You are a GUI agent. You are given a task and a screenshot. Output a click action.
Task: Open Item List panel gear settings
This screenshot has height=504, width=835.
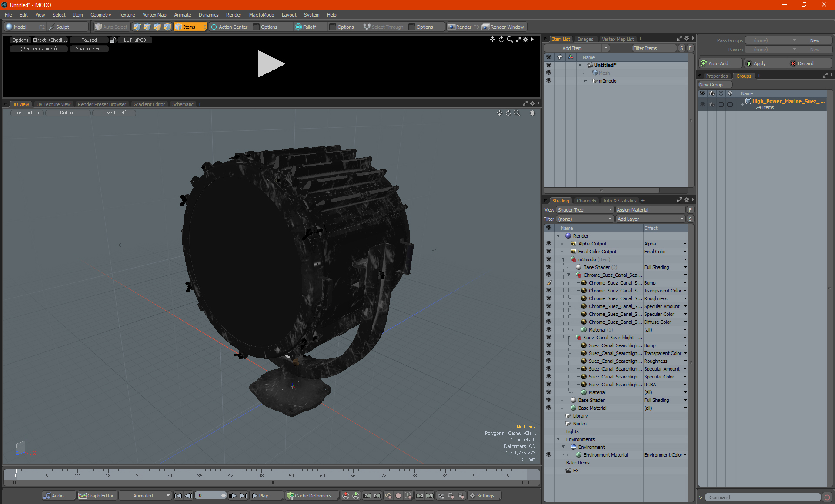[687, 39]
